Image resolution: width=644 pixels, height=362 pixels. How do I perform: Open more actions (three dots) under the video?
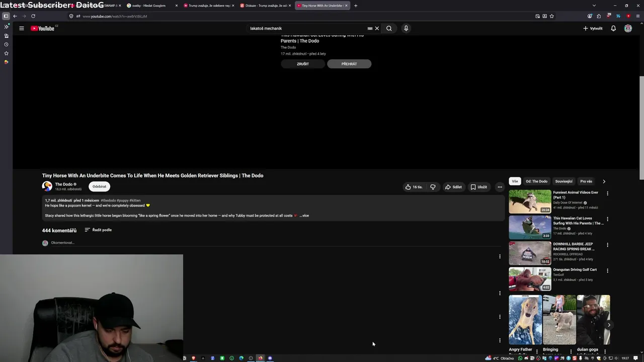coord(500,187)
